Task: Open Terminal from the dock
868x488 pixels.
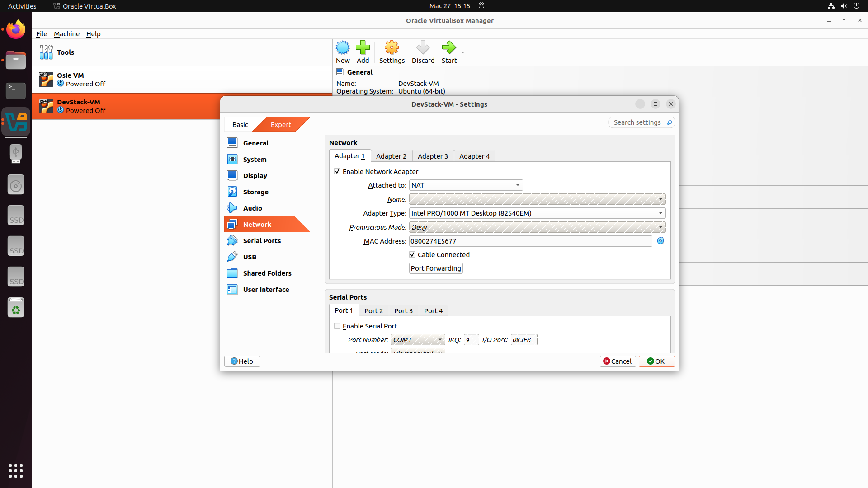Action: click(16, 91)
